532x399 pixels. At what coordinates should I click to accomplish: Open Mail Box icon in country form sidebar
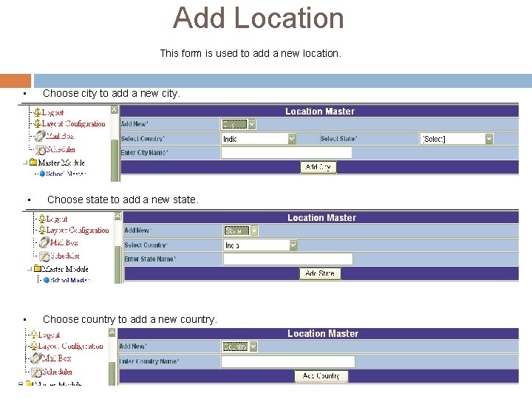(x=35, y=358)
